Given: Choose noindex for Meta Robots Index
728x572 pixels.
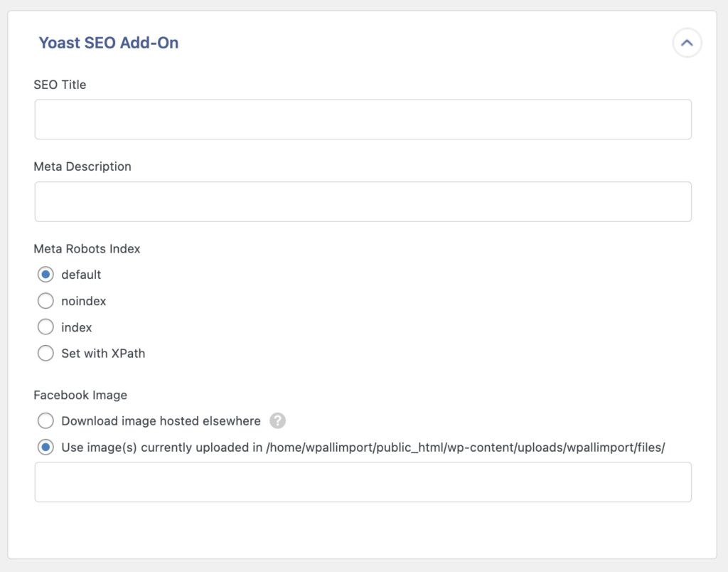Looking at the screenshot, I should (45, 301).
